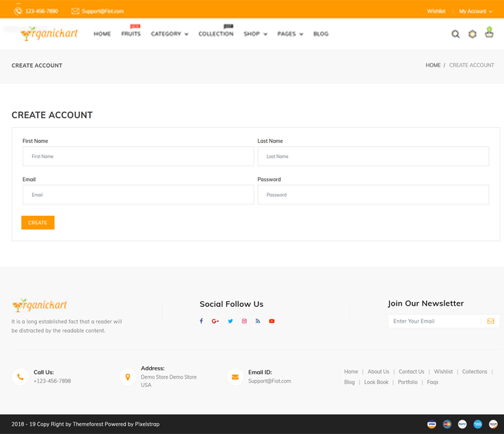Submit newsletter with the envelope icon
Screen dimensions: 504x434
[x=490, y=321]
